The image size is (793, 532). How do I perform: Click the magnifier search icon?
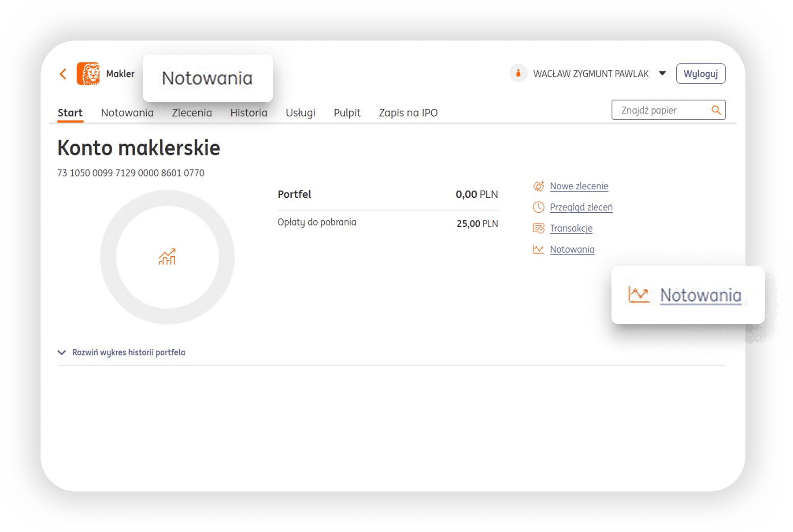716,110
